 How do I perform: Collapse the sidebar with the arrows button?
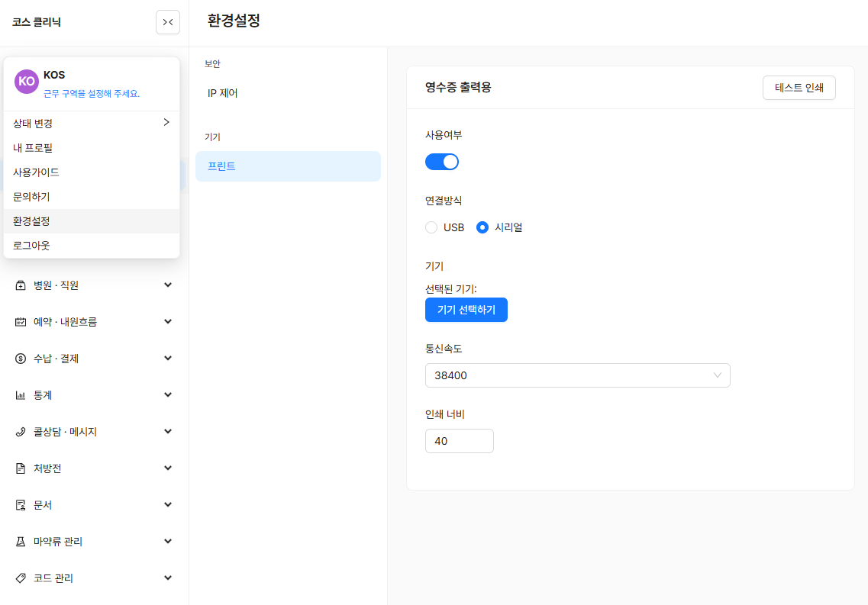click(x=168, y=22)
